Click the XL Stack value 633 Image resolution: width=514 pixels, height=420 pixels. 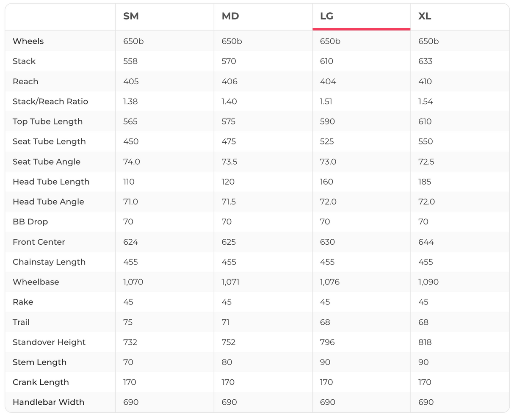425,61
